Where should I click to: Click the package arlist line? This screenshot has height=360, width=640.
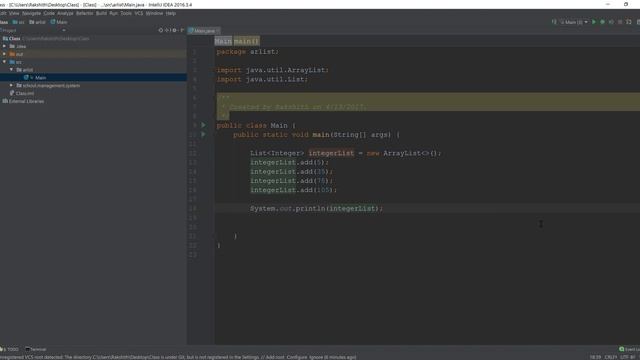pyautogui.click(x=247, y=52)
